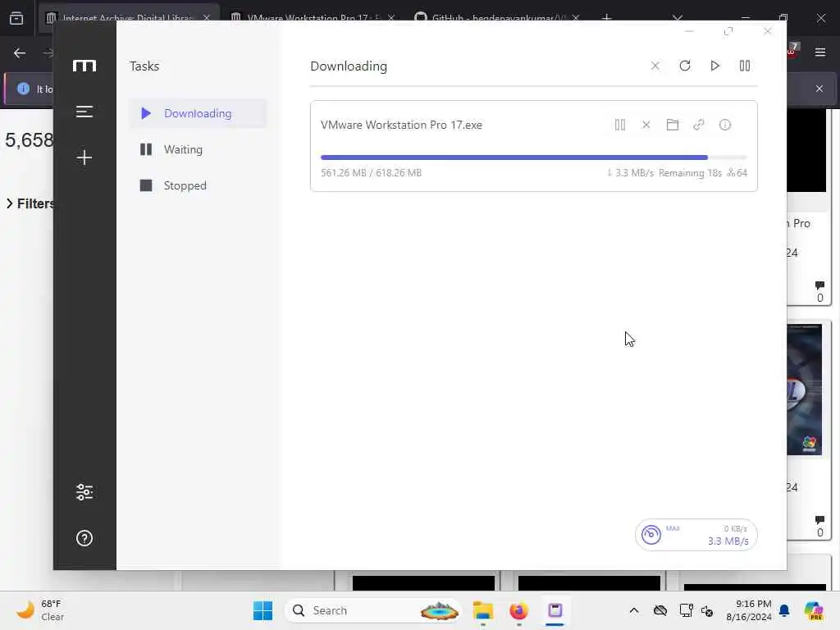Open task details info icon for VMware download
Image resolution: width=840 pixels, height=630 pixels.
pyautogui.click(x=725, y=125)
